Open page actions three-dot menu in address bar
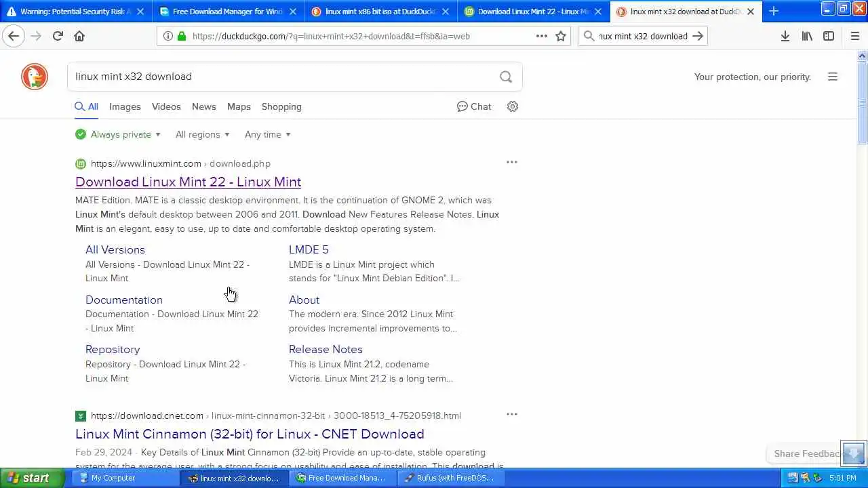The height and width of the screenshot is (488, 868). pos(542,36)
